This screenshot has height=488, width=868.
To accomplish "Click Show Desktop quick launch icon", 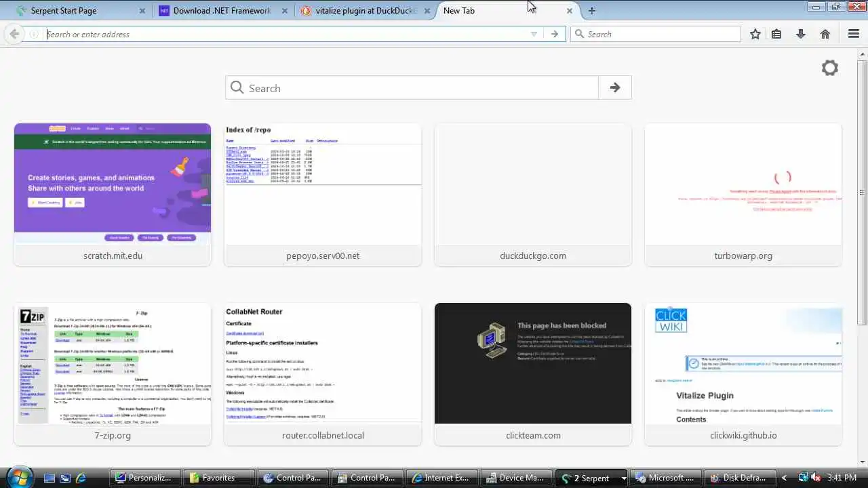I will point(50,478).
